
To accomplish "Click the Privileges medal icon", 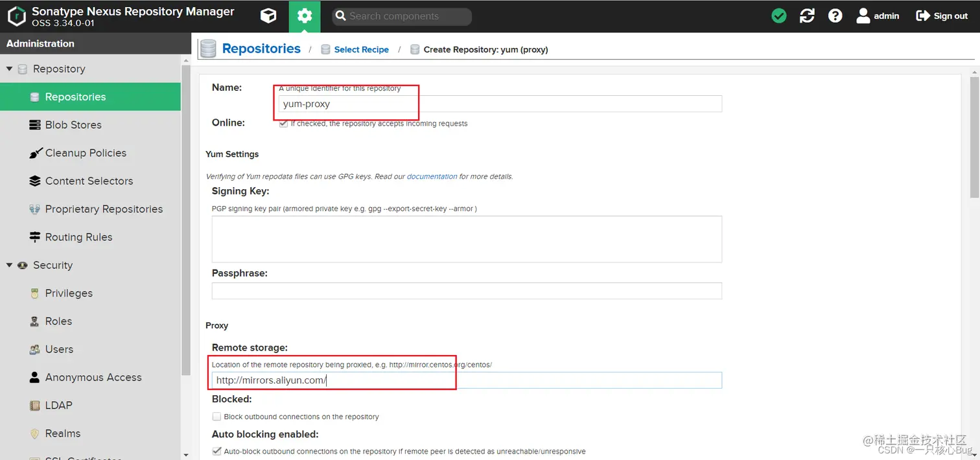I will [35, 293].
